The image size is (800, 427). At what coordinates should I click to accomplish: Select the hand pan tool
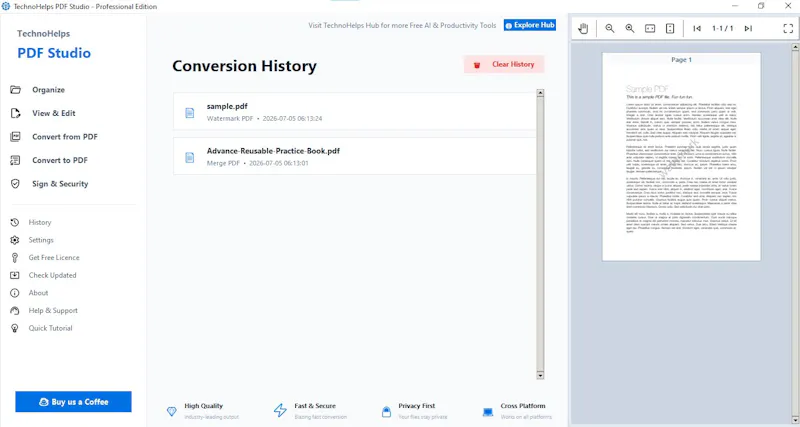583,29
